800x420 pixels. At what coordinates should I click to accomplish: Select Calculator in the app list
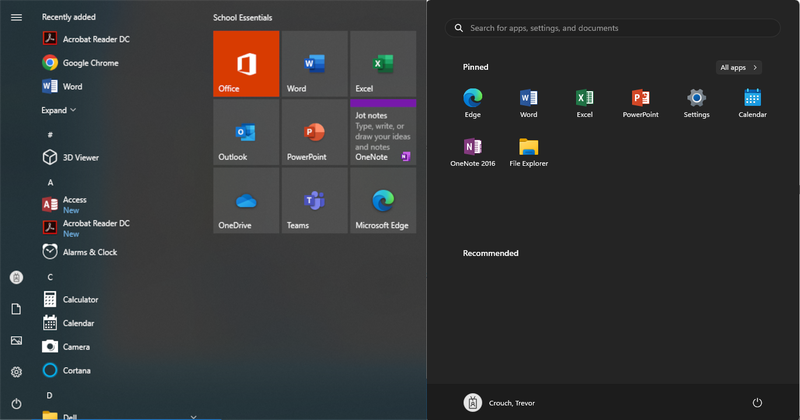[80, 299]
